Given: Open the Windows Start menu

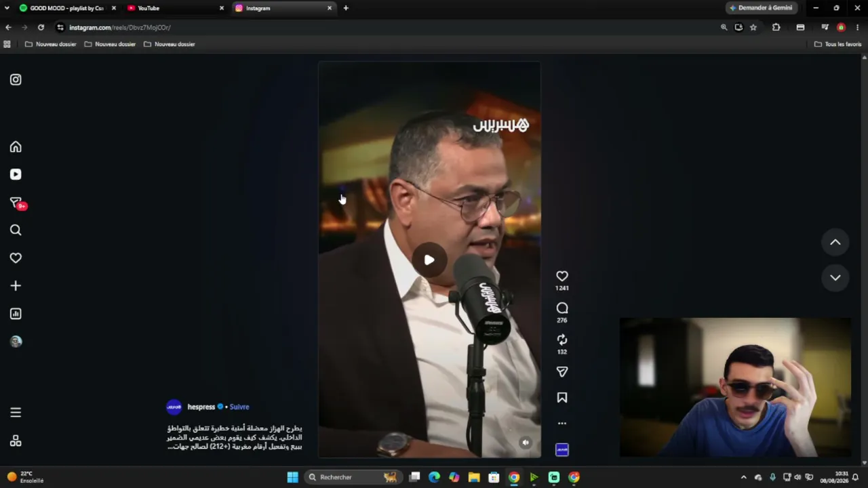Looking at the screenshot, I should click(292, 477).
